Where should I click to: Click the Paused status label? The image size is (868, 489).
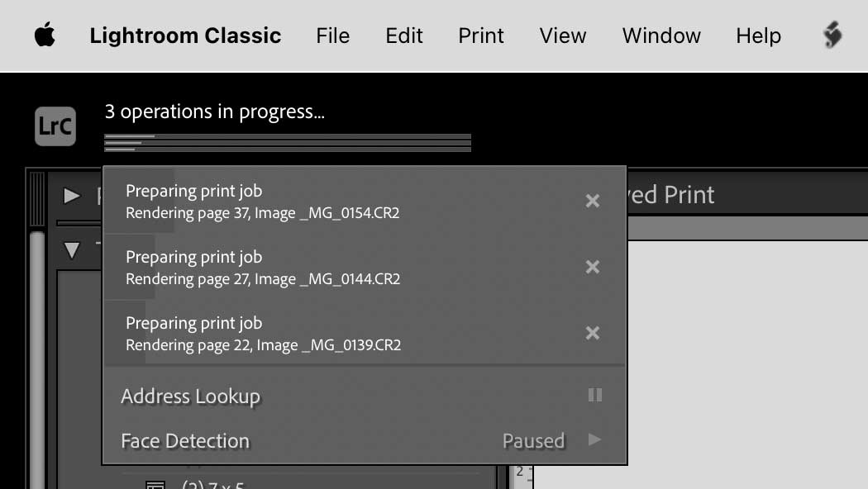tap(534, 440)
